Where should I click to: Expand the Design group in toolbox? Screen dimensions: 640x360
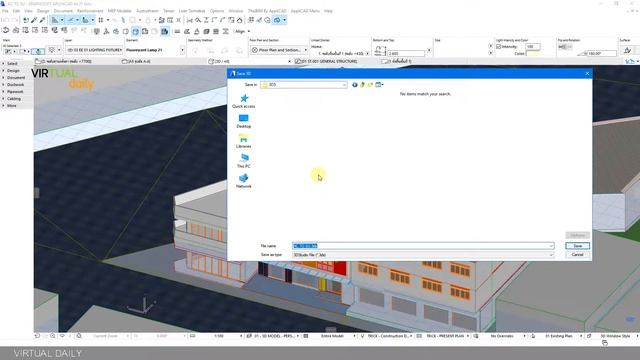13,71
